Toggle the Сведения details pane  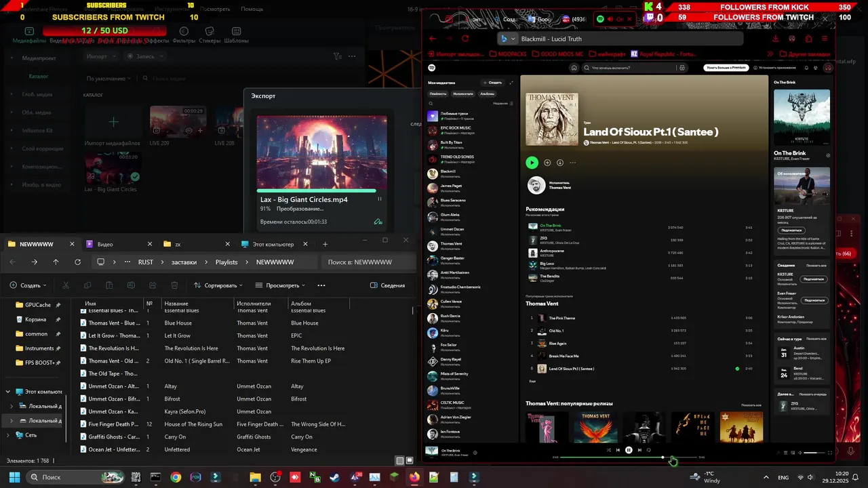point(387,285)
